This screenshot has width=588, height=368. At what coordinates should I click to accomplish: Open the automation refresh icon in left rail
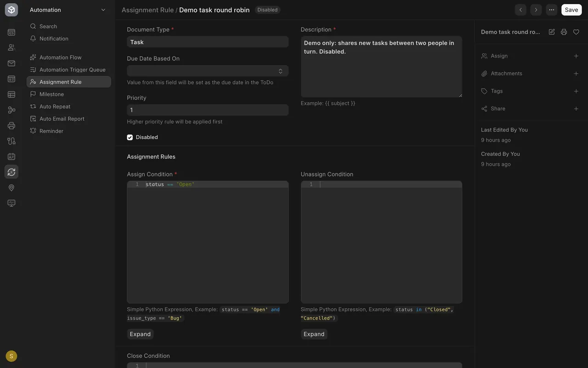tap(11, 172)
